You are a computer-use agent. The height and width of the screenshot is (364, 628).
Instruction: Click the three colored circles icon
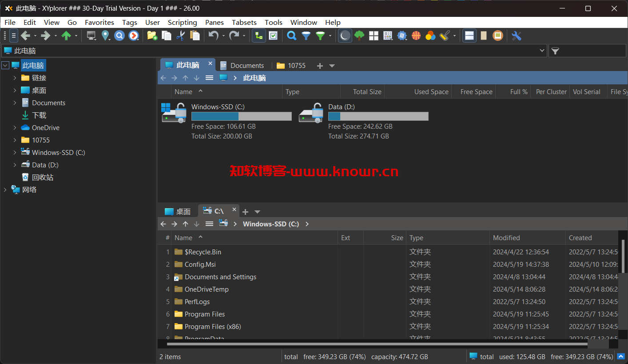pos(430,36)
